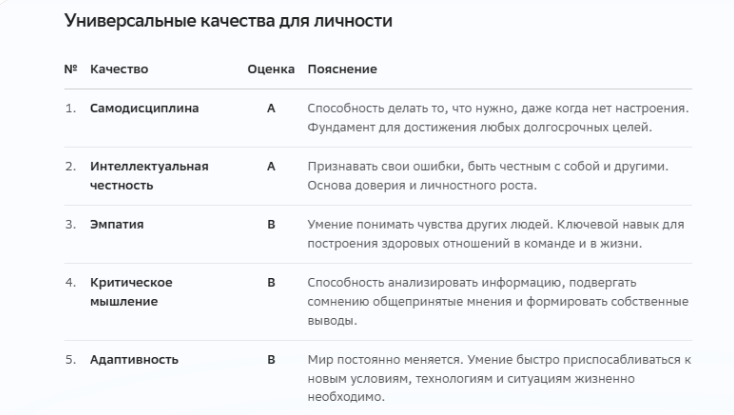This screenshot has width=734, height=415.
Task: Click explanation starting with Признавать свои ошибки
Action: coord(488,176)
